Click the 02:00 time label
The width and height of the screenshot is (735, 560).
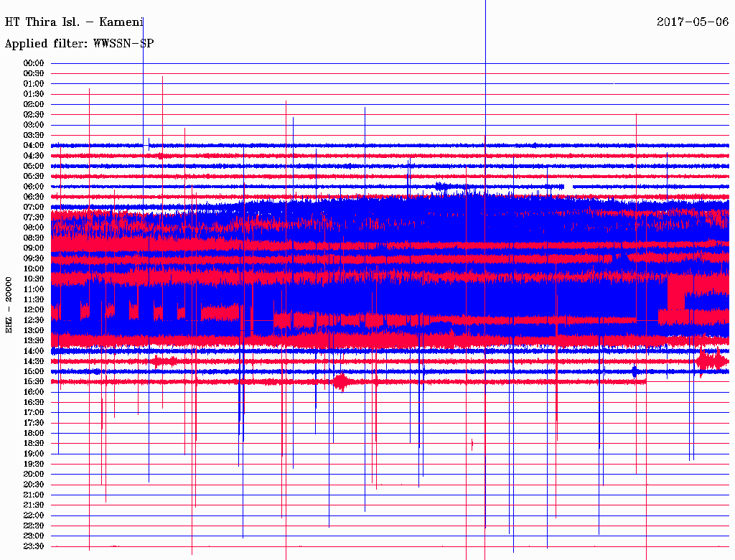pos(34,104)
